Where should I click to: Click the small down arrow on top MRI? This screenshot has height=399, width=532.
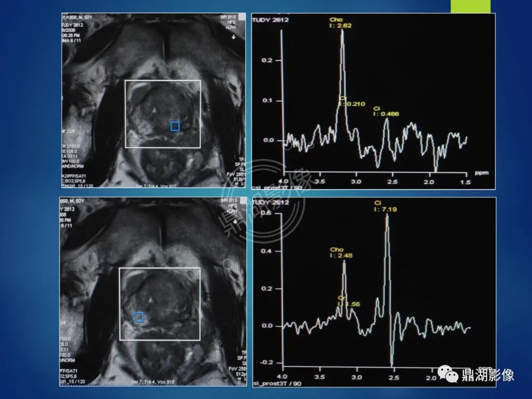pyautogui.click(x=233, y=37)
